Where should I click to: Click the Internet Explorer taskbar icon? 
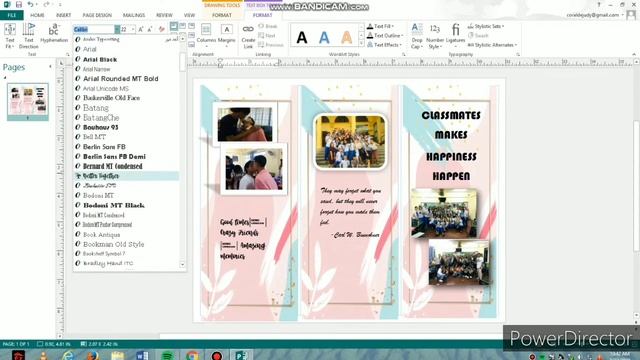(x=68, y=355)
